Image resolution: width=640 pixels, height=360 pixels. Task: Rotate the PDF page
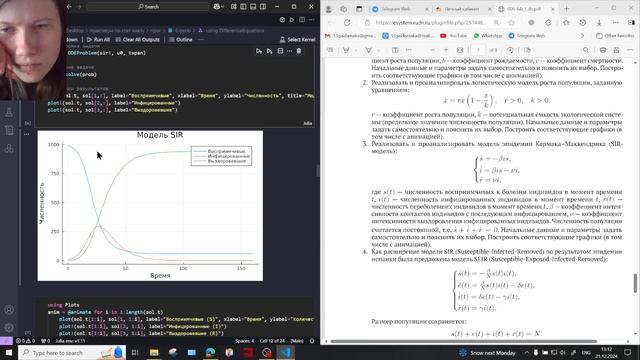tap(510, 50)
